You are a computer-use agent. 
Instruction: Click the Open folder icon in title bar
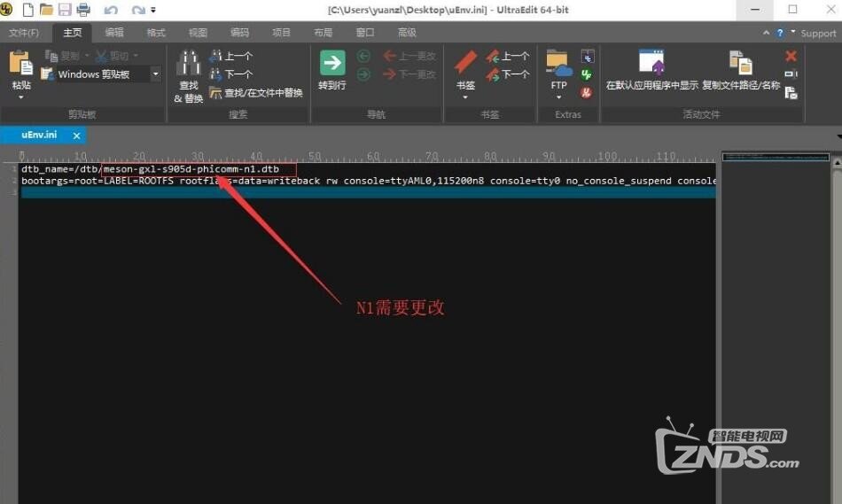[x=46, y=10]
